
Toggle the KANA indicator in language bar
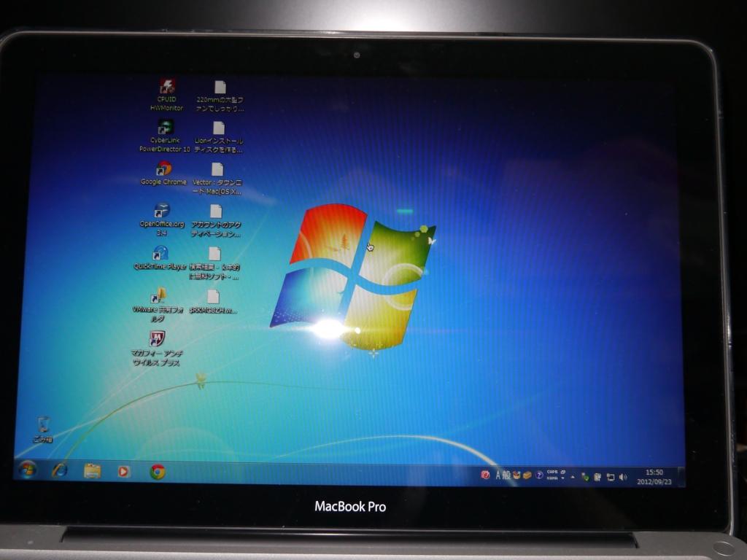[552, 478]
